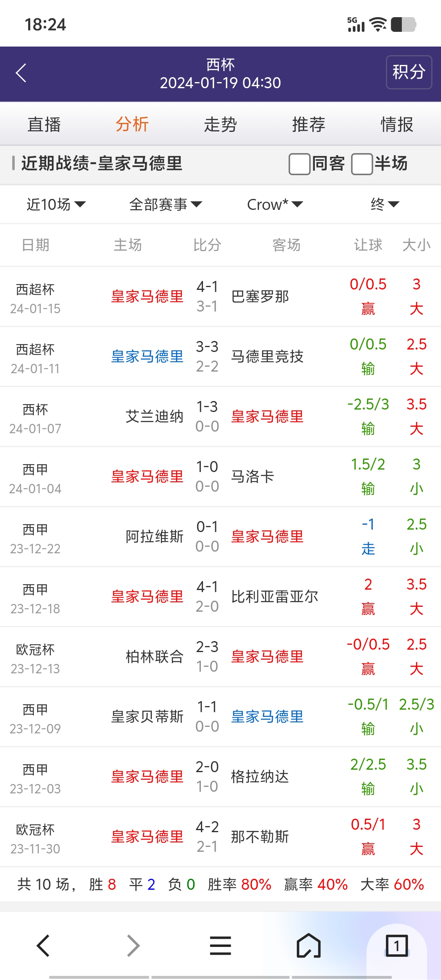
Task: Select the 24-01-07 艾兰迪纳 match row
Action: [x=220, y=416]
